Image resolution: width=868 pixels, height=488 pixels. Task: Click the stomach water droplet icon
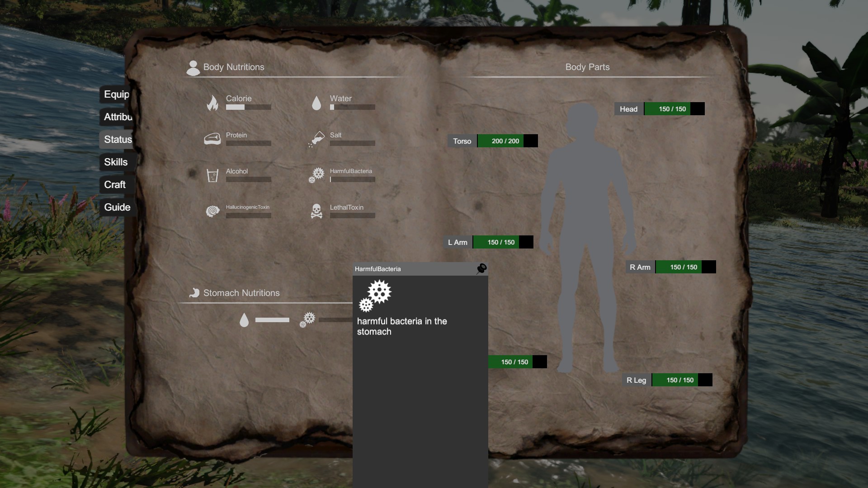pyautogui.click(x=244, y=320)
